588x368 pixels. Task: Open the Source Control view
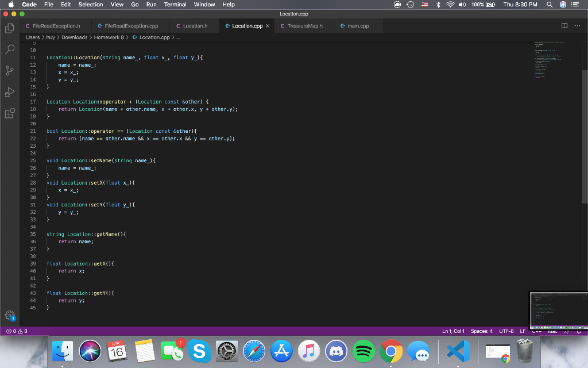pyautogui.click(x=9, y=71)
